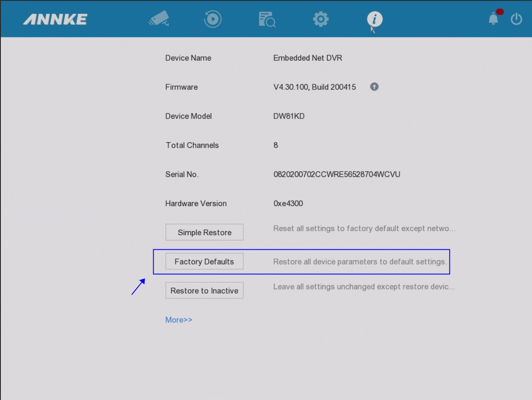Click the Serial No. label

coord(182,174)
